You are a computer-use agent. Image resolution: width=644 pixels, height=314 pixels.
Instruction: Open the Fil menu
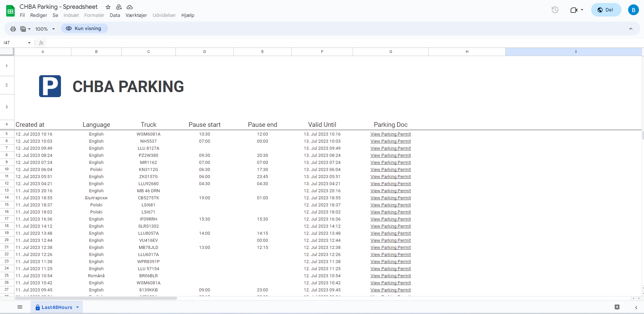22,15
